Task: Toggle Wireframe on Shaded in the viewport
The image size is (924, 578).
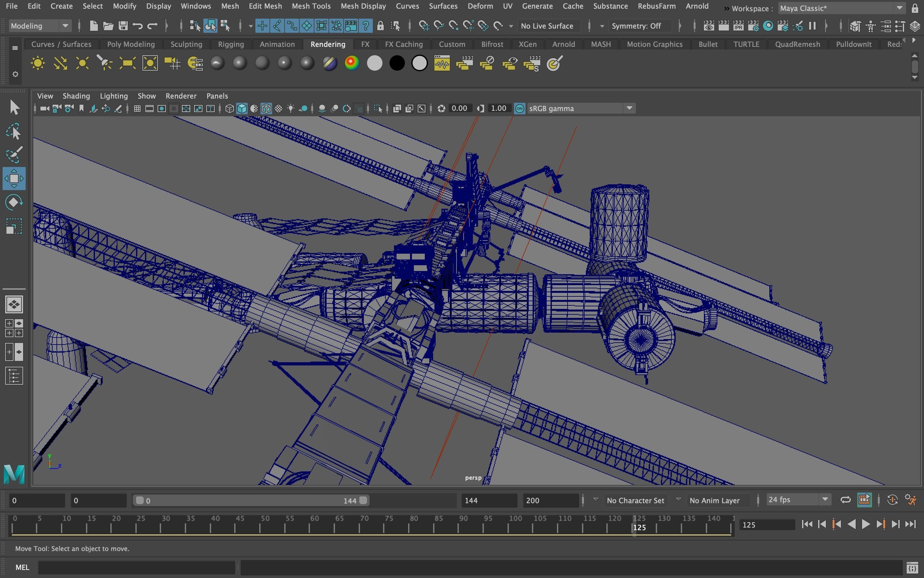Action: (x=266, y=109)
